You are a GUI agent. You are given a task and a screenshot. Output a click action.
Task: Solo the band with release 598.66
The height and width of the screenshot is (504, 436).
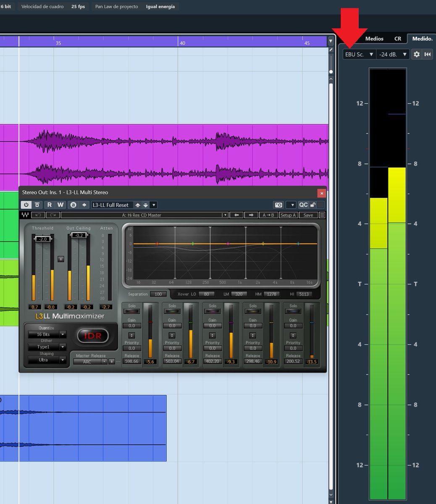point(132,311)
